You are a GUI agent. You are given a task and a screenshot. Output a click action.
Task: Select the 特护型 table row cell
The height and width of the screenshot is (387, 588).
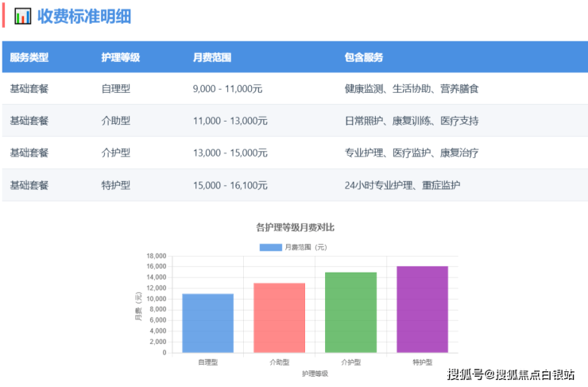click(116, 185)
